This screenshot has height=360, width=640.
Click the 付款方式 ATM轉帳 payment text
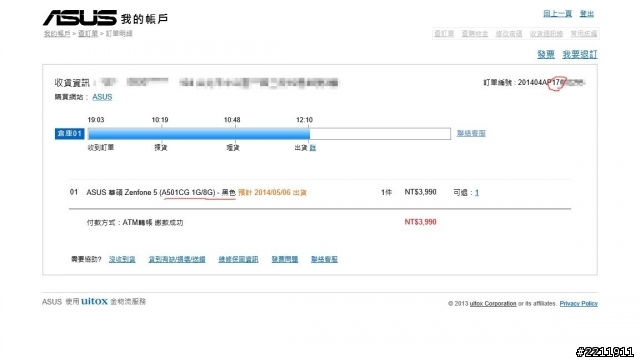tap(135, 222)
